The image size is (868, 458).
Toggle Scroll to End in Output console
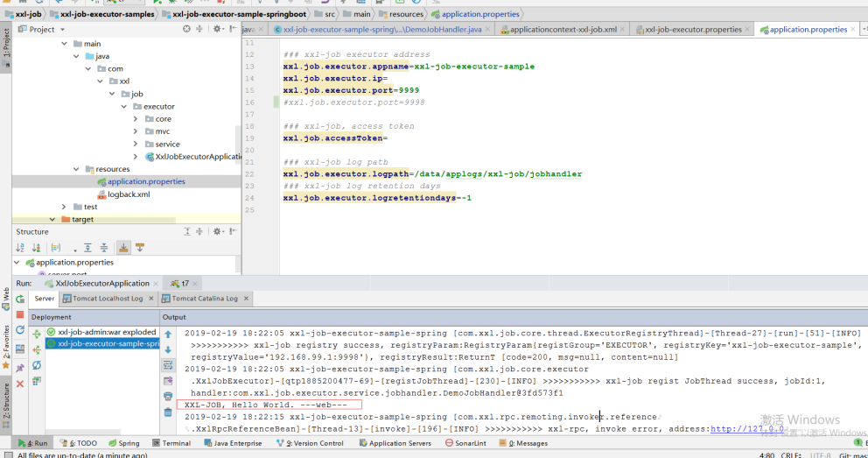tap(168, 380)
